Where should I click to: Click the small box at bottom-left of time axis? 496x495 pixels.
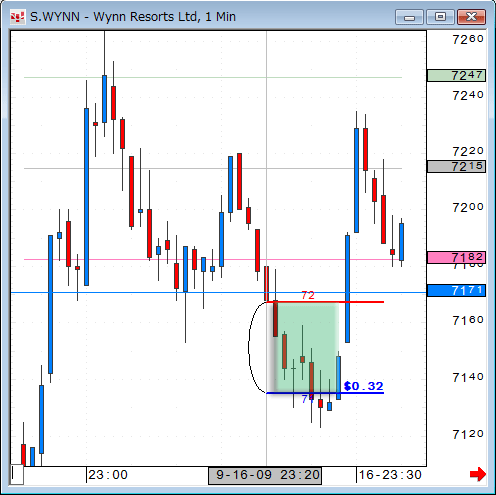[x=17, y=475]
